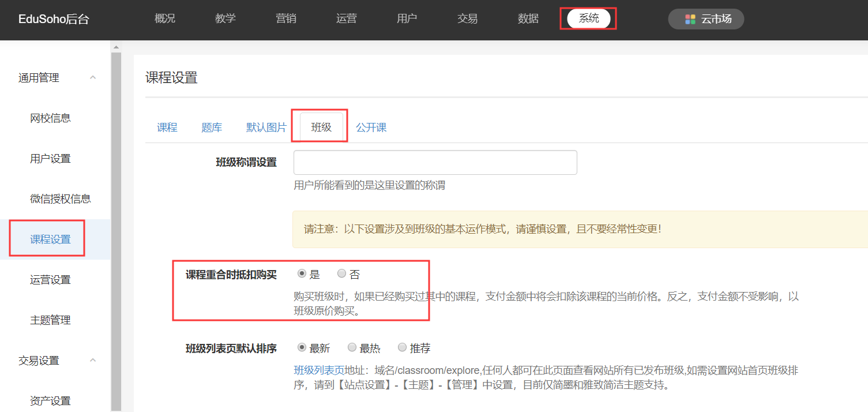Open the 教学 top navigation menu
The image size is (868, 412).
226,18
